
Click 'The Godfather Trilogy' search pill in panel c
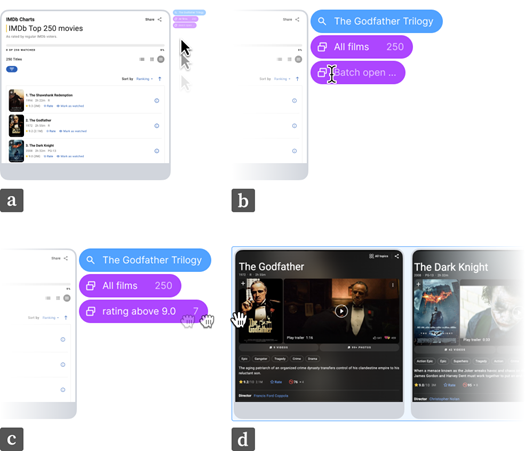pyautogui.click(x=145, y=260)
